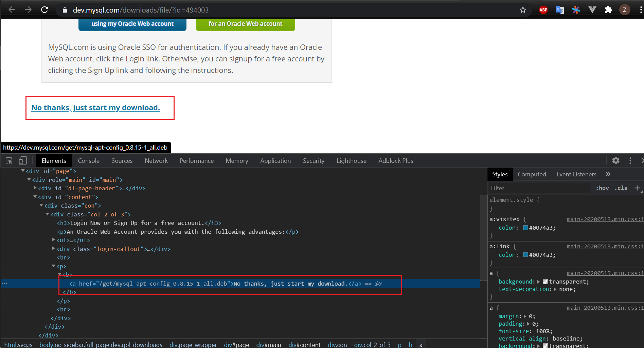This screenshot has height=348, width=644.
Task: Expand the collapsed ul node
Action: point(53,239)
